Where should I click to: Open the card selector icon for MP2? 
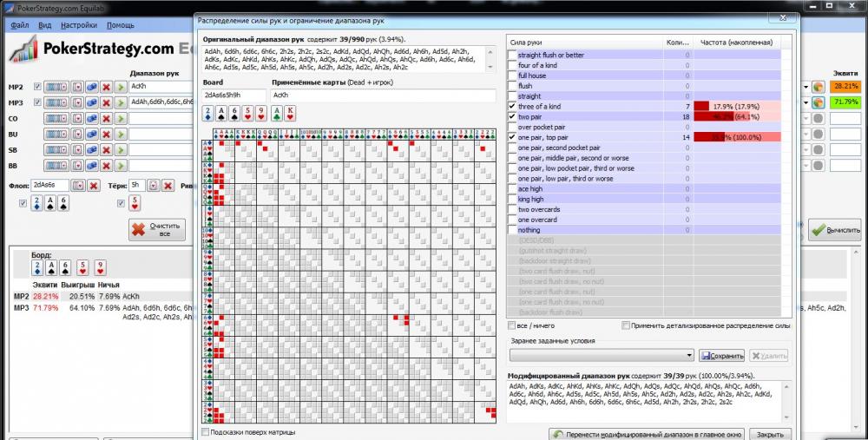pyautogui.click(x=77, y=87)
